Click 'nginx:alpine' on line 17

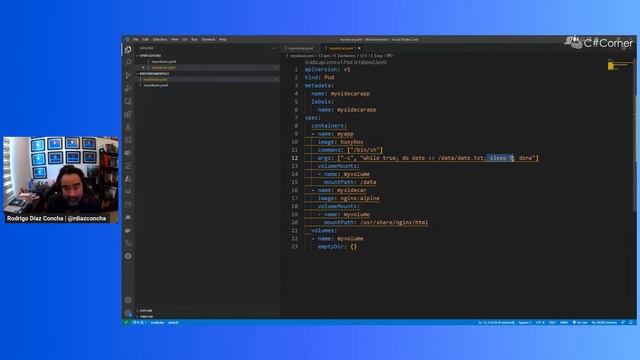pos(360,198)
